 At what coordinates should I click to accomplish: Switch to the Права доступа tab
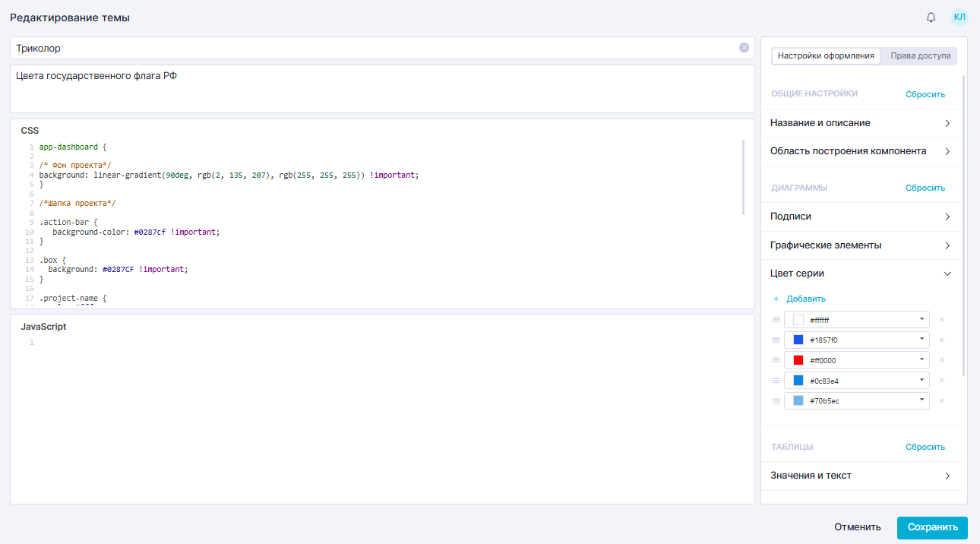tap(919, 55)
